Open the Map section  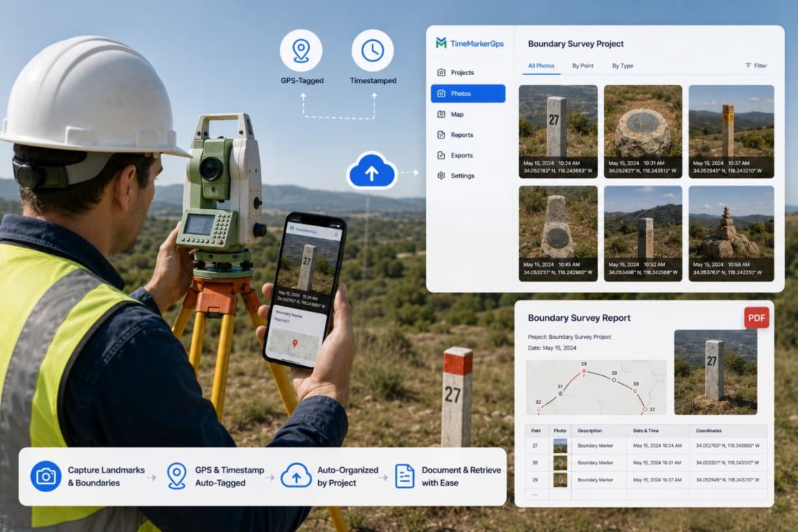pos(468,114)
